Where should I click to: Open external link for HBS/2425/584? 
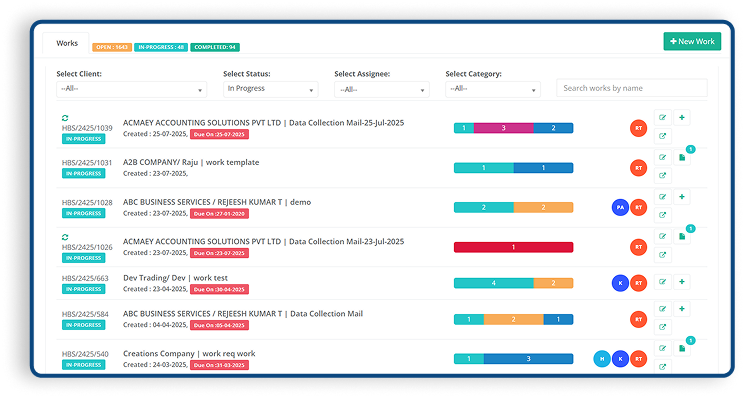(662, 327)
